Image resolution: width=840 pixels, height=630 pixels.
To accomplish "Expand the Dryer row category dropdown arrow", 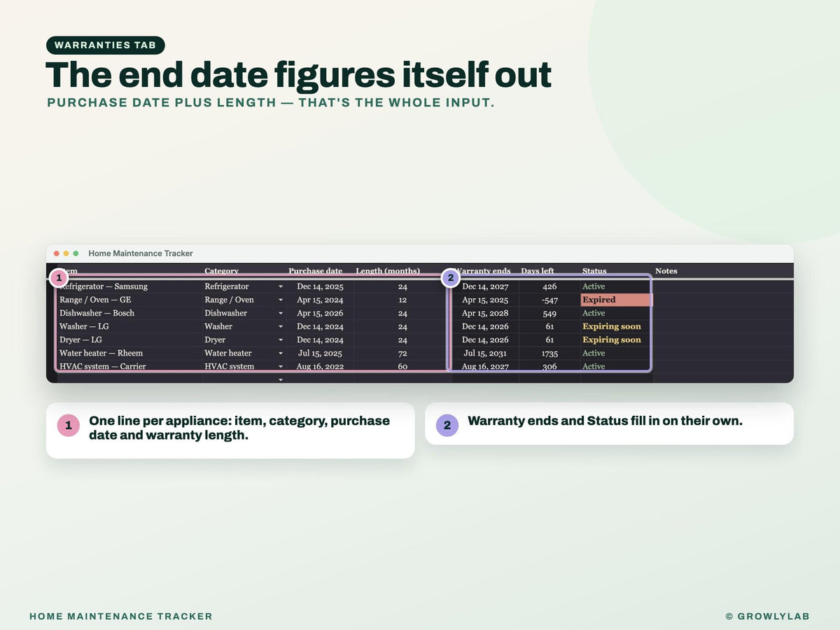I will (x=281, y=339).
